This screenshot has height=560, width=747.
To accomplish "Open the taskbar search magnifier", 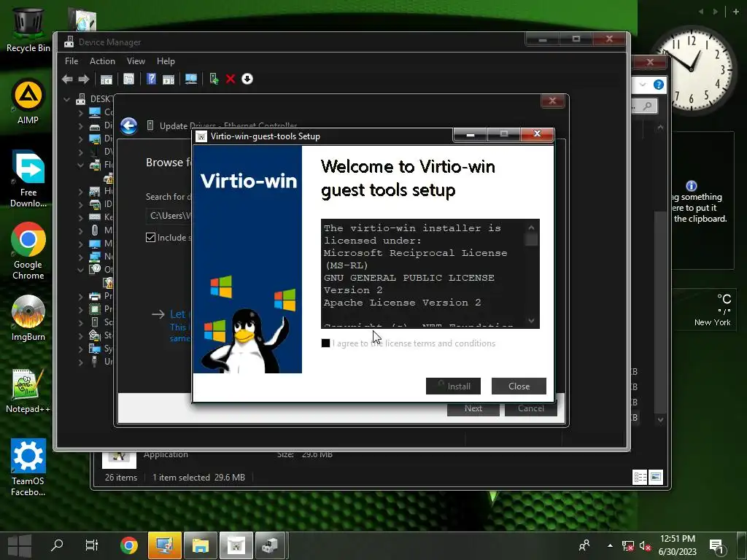I will 57,545.
